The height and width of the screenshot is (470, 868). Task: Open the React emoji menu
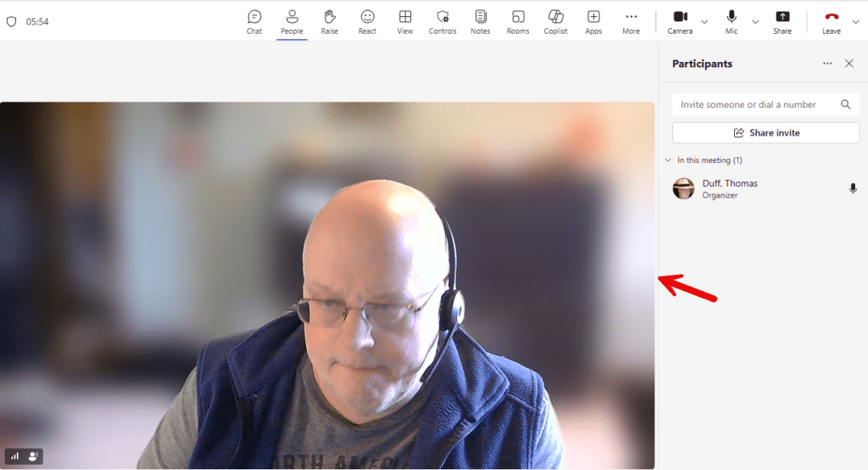pos(367,21)
